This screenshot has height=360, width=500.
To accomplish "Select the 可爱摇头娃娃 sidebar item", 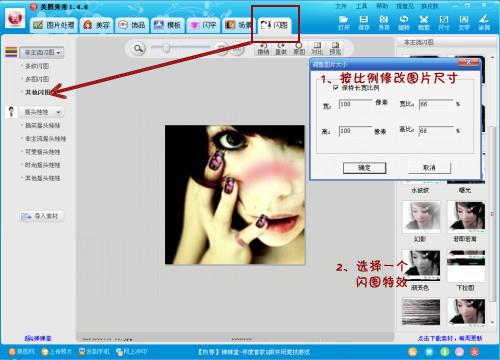I will click(x=43, y=152).
